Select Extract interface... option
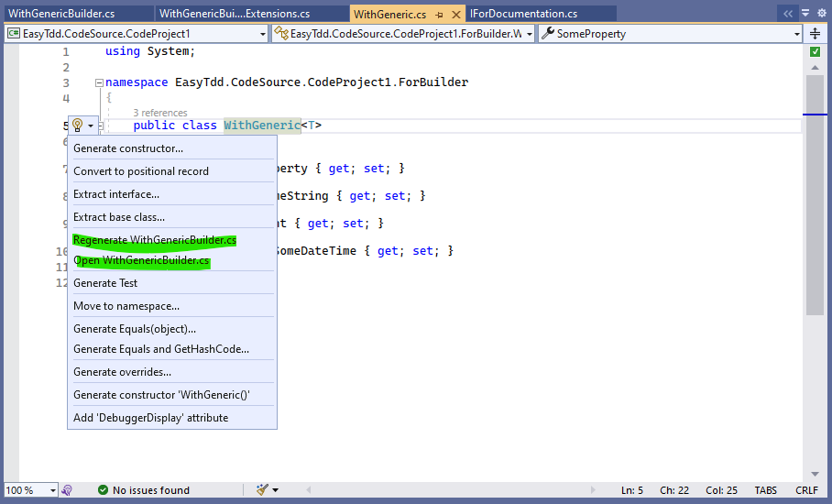The width and height of the screenshot is (832, 504). click(x=172, y=193)
